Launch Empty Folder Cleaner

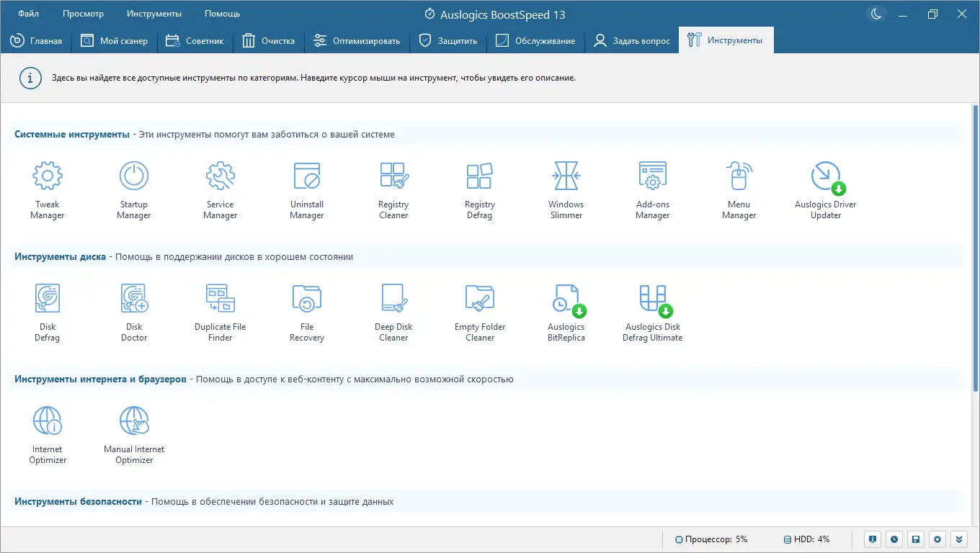click(x=480, y=313)
